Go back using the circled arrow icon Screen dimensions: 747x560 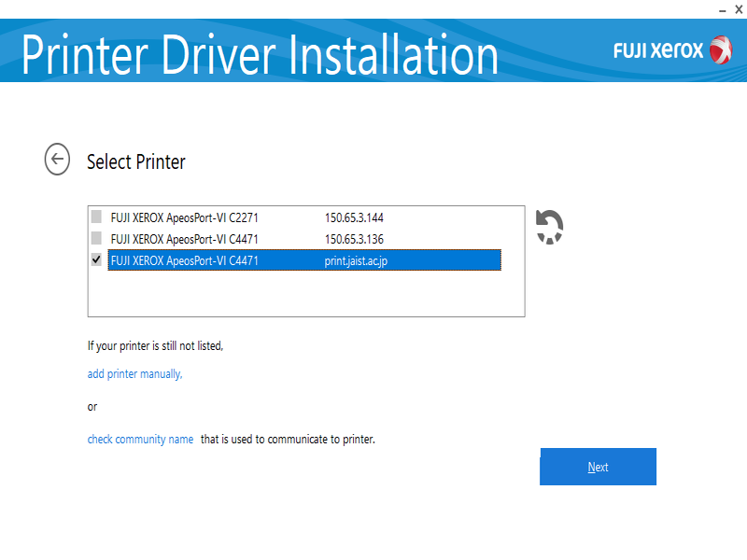point(58,160)
